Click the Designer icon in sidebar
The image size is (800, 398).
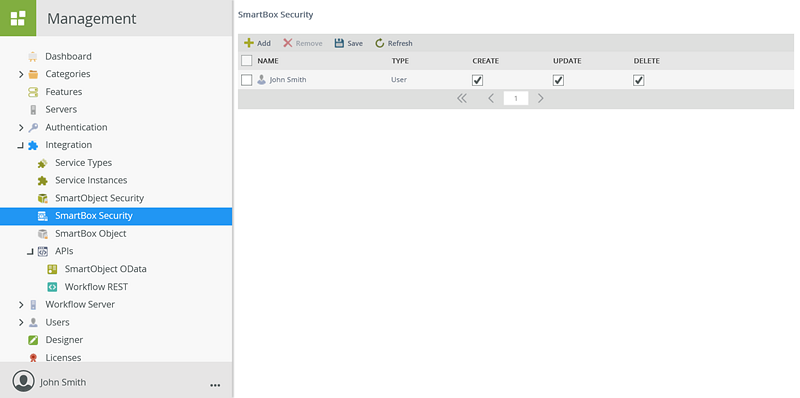(33, 340)
